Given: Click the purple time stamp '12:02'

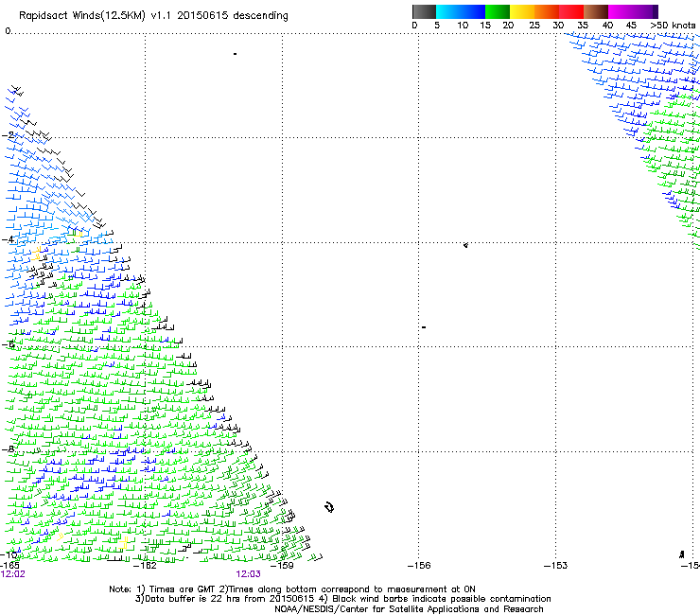Looking at the screenshot, I should click(13, 574).
